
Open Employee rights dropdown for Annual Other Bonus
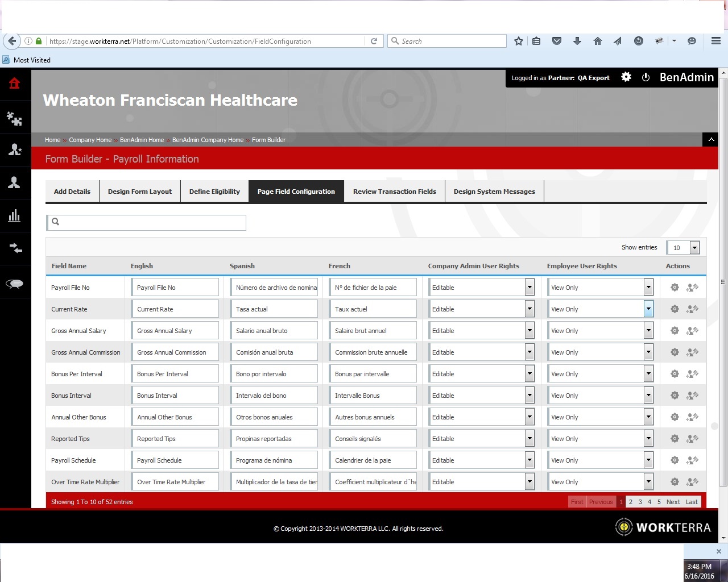pos(600,417)
